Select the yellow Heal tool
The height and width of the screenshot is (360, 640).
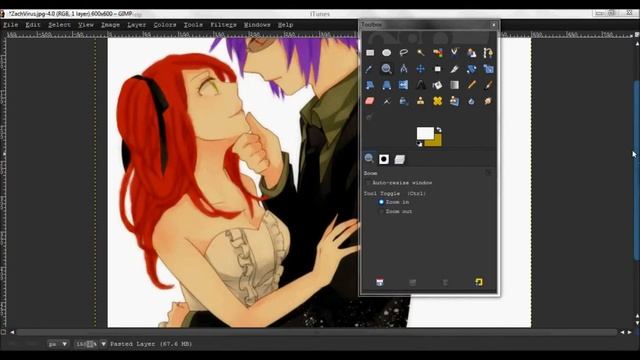point(438,101)
